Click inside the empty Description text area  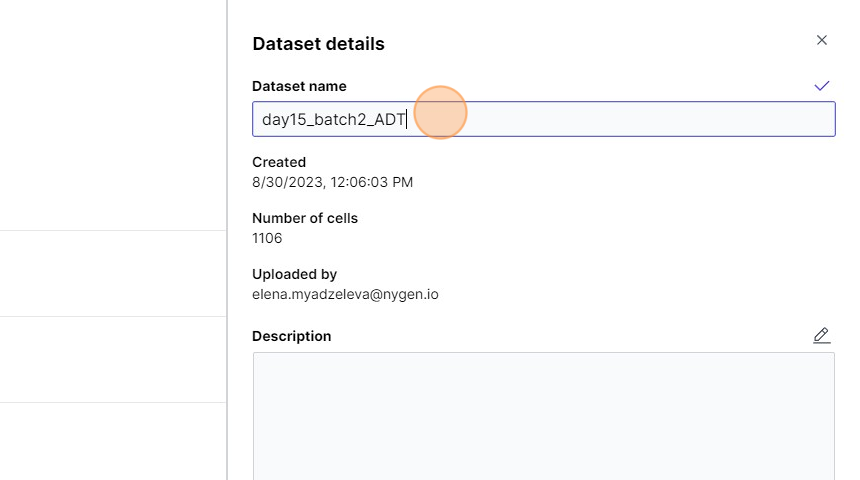(x=543, y=415)
